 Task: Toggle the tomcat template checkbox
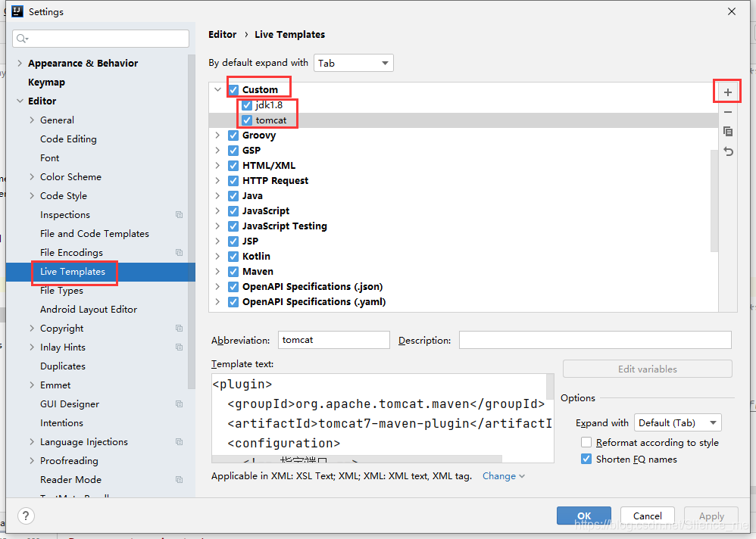point(247,120)
